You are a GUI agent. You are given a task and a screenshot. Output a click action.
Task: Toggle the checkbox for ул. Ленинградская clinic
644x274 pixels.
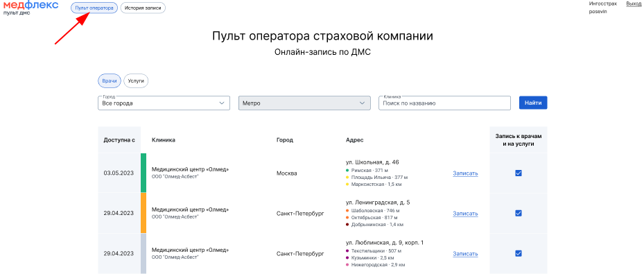(519, 213)
